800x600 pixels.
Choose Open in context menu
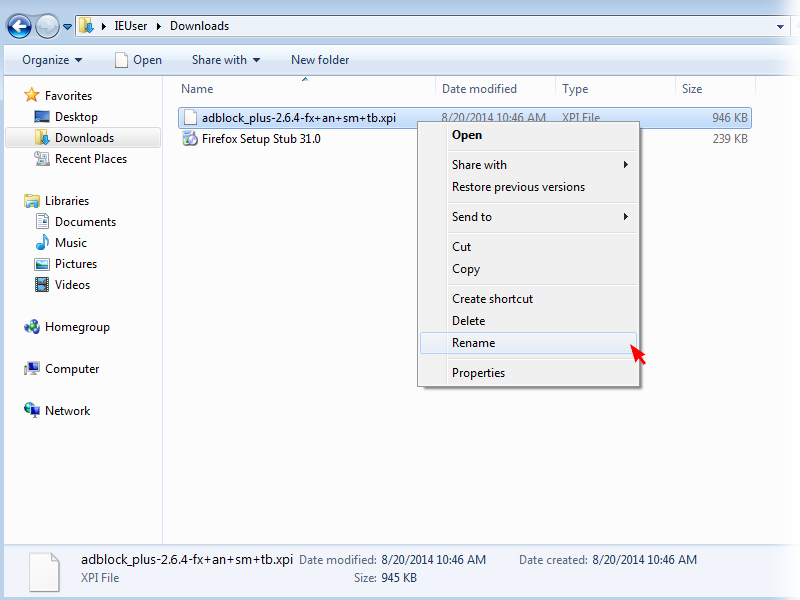(528, 135)
